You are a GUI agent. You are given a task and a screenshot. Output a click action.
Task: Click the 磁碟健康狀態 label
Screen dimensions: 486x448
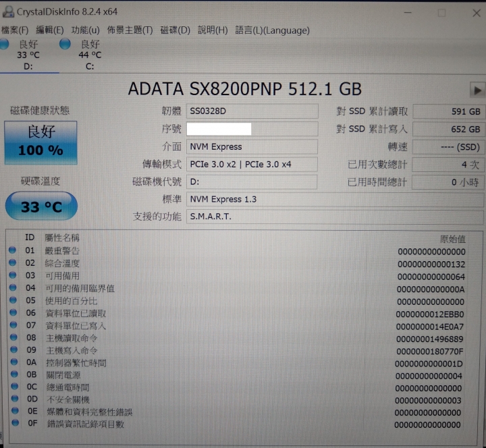40,110
